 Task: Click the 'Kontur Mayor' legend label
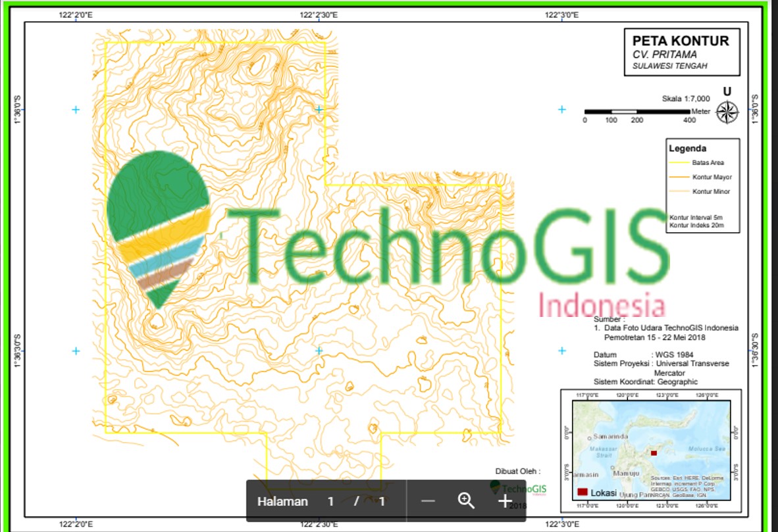tap(712, 177)
